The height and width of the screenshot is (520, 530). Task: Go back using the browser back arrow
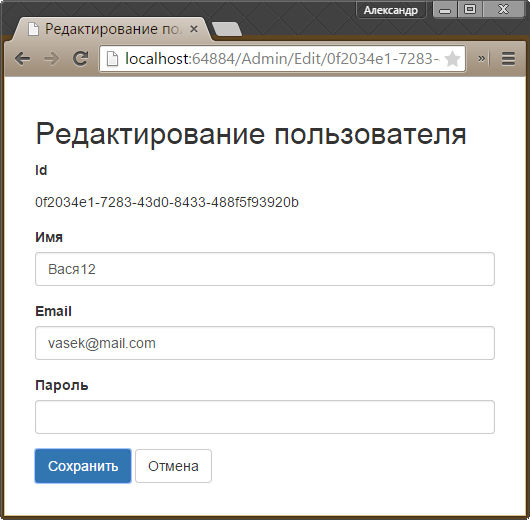click(23, 59)
